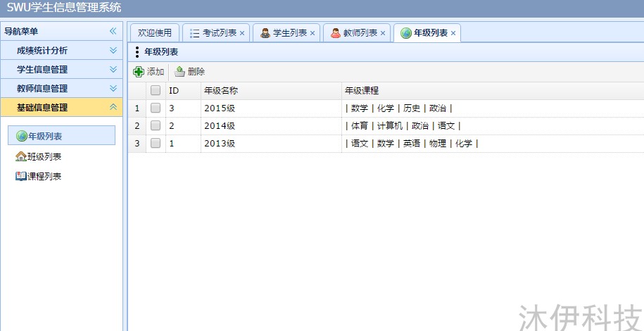The width and height of the screenshot is (644, 331).
Task: Click the 删除 button label
Action: 196,72
